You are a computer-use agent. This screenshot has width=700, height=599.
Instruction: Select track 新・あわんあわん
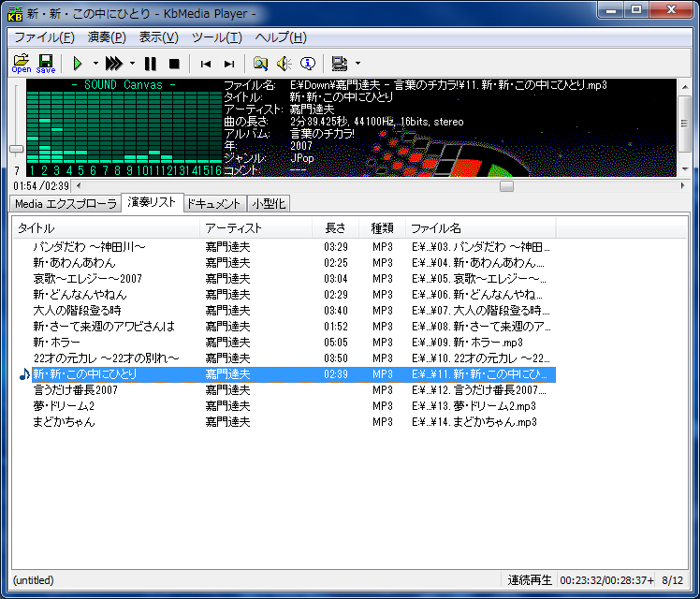tap(74, 263)
